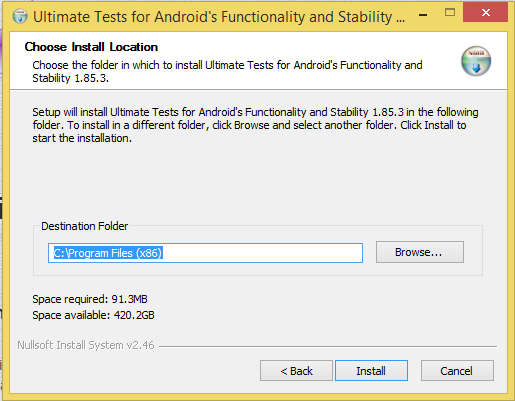
Task: Open the Browse... folder dialog
Action: (420, 252)
